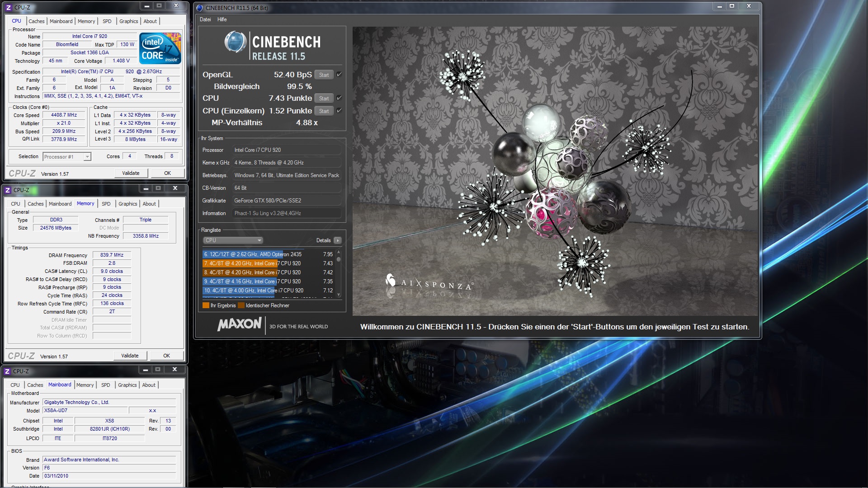Click the Z icon of top CPU-Z window
The height and width of the screenshot is (488, 868).
[8, 8]
